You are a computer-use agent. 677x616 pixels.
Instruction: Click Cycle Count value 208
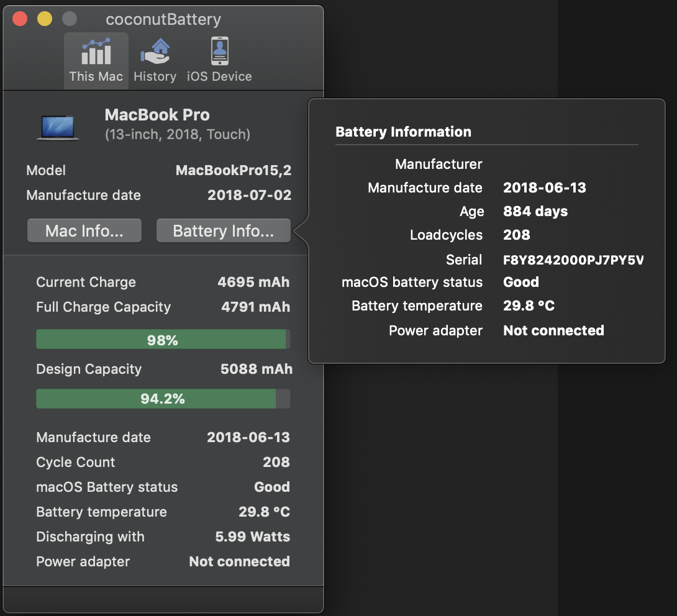pyautogui.click(x=276, y=462)
